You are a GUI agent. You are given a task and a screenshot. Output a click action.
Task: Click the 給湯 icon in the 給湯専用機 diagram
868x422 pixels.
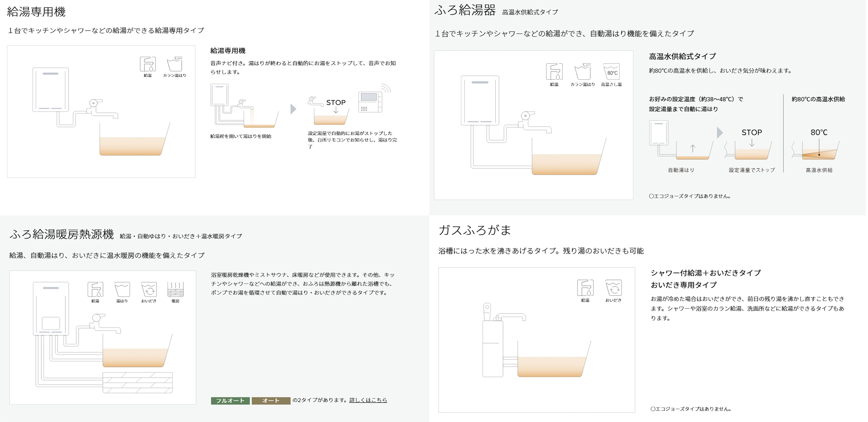[x=148, y=64]
